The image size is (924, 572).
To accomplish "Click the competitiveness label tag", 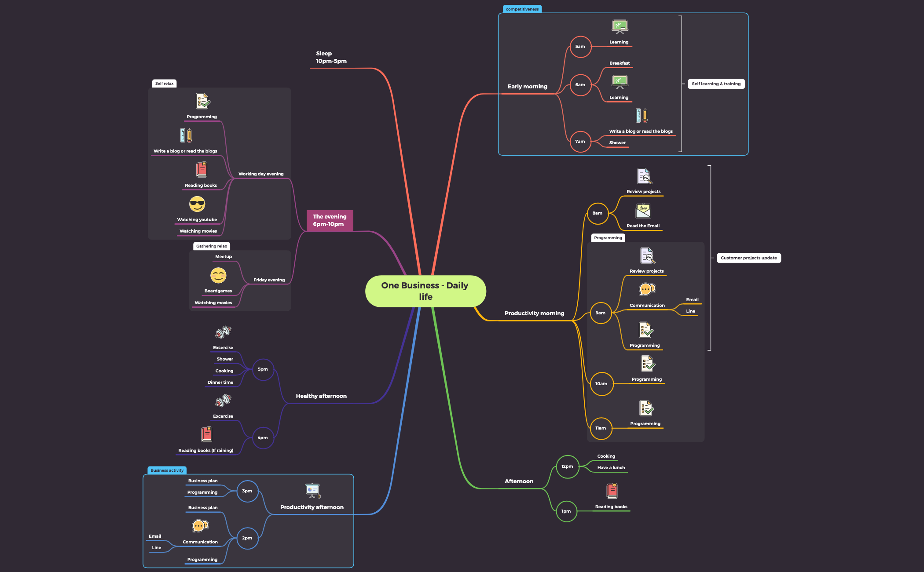I will tap(522, 8).
